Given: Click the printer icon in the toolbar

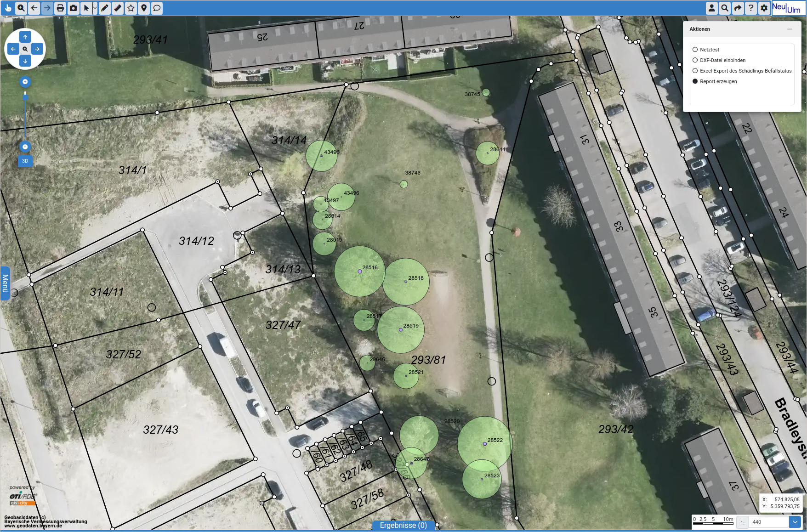Looking at the screenshot, I should click(60, 8).
